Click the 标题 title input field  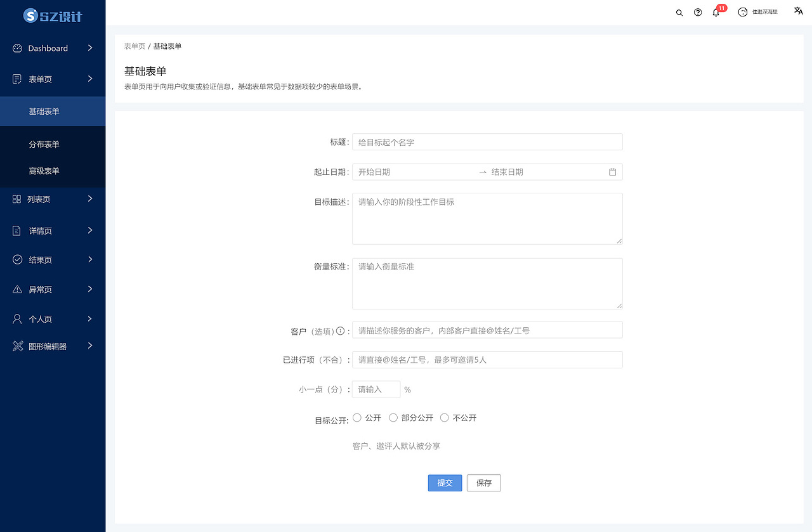point(487,141)
